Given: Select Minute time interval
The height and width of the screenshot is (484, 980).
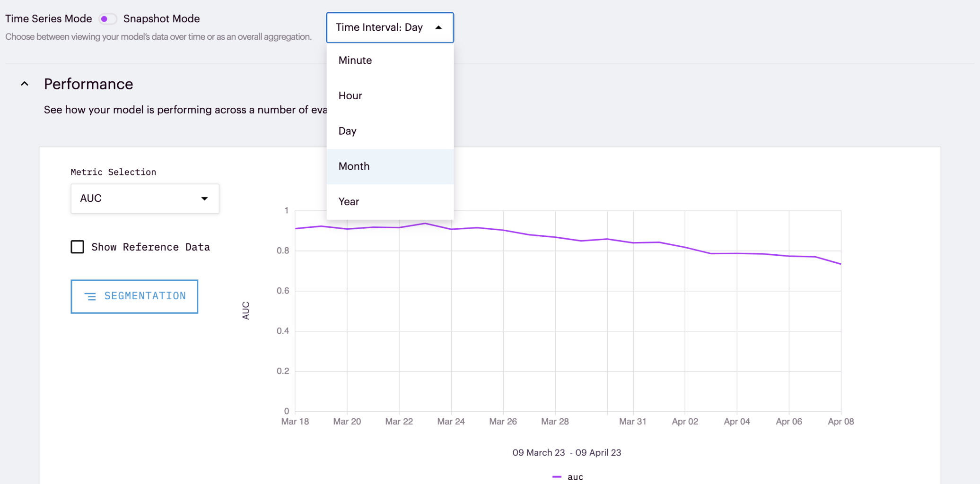Looking at the screenshot, I should (x=390, y=60).
